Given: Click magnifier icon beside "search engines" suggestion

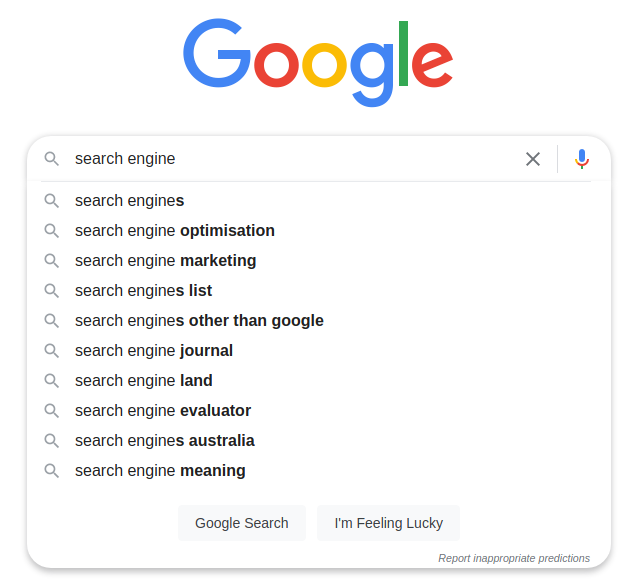Looking at the screenshot, I should [52, 201].
